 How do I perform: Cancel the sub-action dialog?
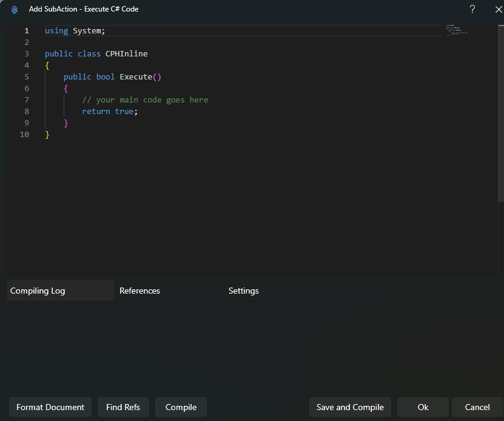coord(477,407)
